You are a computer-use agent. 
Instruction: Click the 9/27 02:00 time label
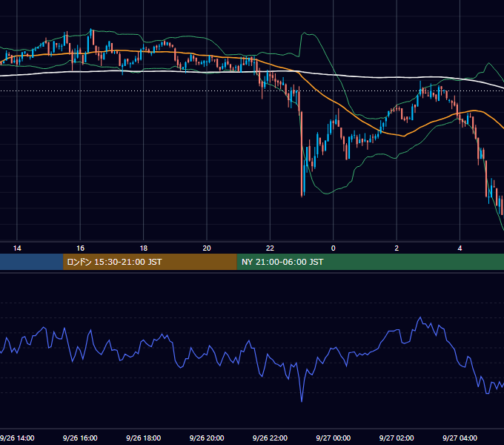point(397,438)
